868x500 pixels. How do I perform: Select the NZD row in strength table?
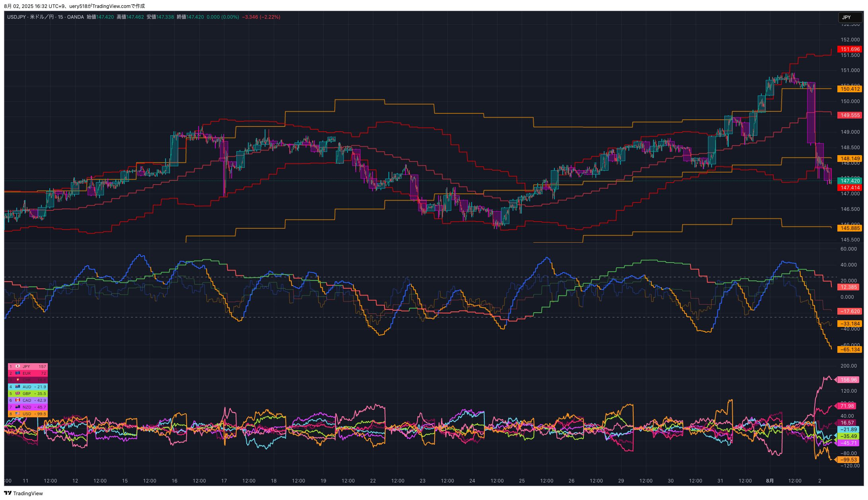(x=27, y=407)
